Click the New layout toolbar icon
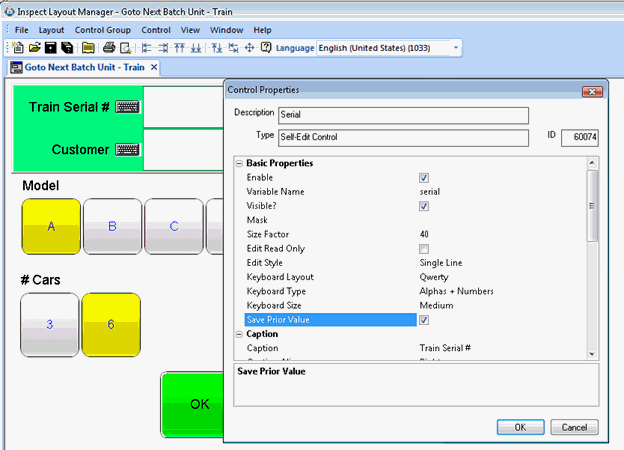Viewport: 624px width, 450px height. pyautogui.click(x=18, y=48)
